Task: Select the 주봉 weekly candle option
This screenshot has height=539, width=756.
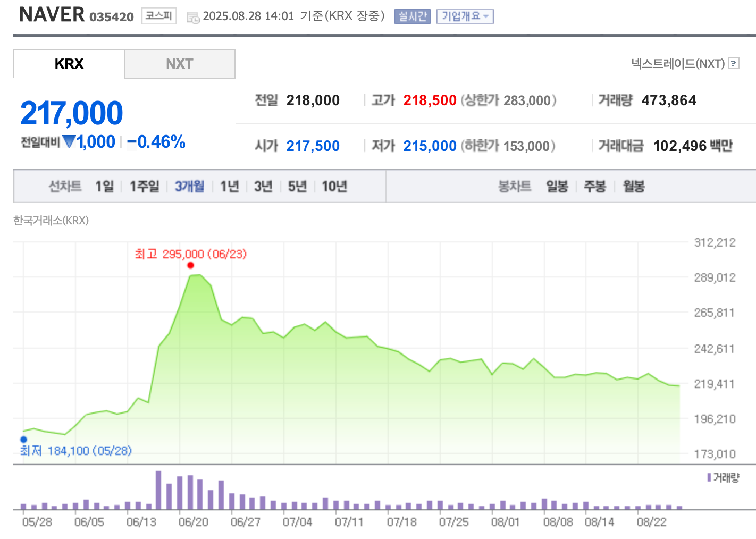Action: 594,186
